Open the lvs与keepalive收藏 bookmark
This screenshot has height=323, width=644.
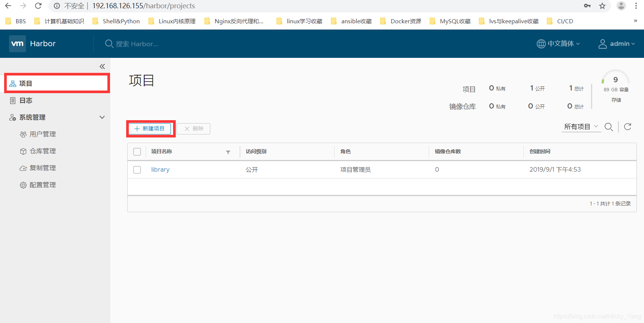click(509, 21)
